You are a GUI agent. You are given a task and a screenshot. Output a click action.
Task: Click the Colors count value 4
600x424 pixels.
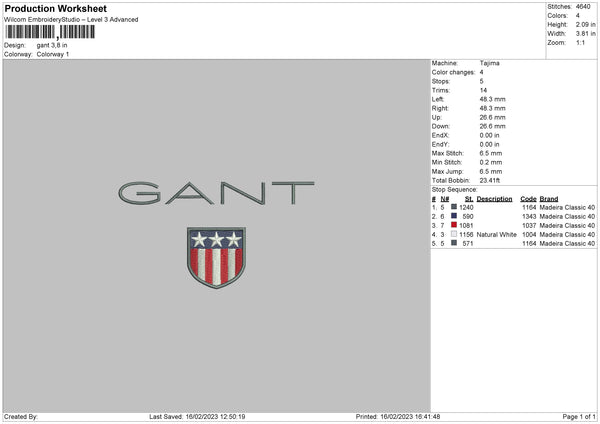point(578,16)
